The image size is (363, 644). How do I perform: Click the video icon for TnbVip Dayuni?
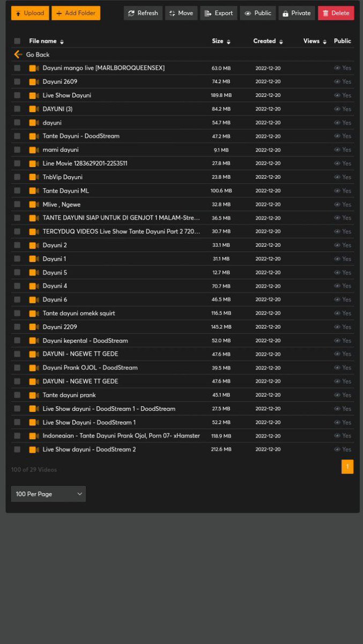(34, 177)
